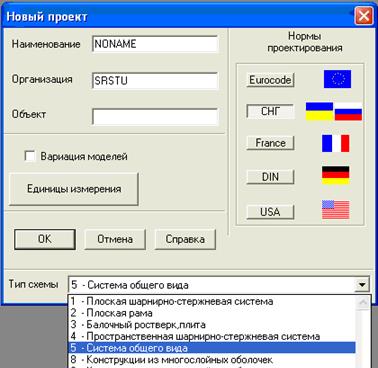
Task: Click scroll-up arrow in scheme type list
Action: (363, 303)
